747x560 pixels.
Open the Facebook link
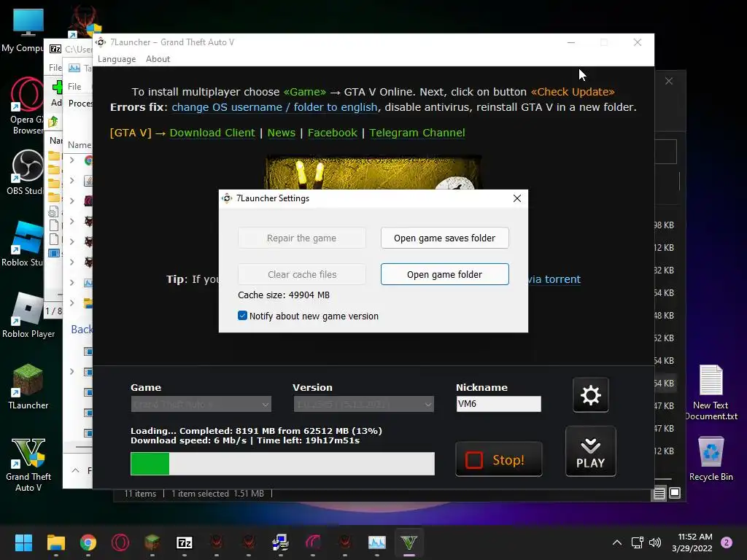click(x=332, y=133)
